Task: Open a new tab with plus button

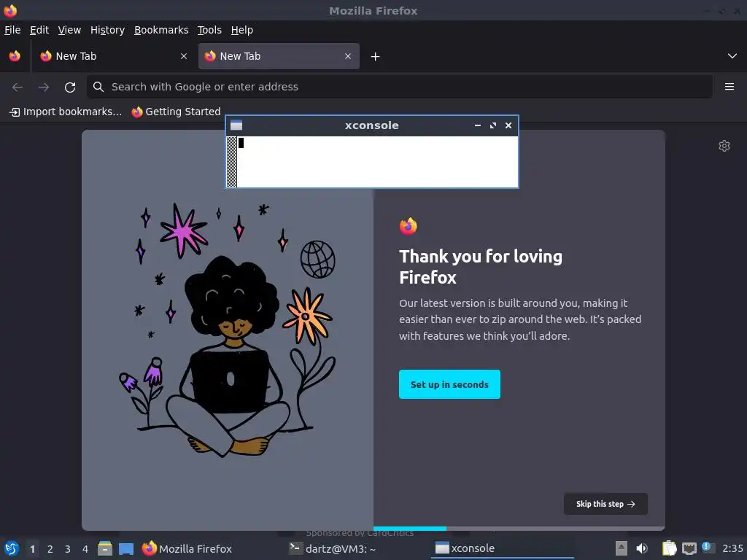Action: click(x=376, y=57)
